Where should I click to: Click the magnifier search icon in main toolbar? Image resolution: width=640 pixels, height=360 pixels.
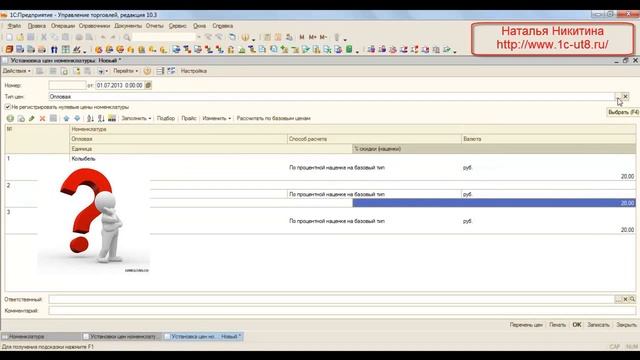[127, 37]
